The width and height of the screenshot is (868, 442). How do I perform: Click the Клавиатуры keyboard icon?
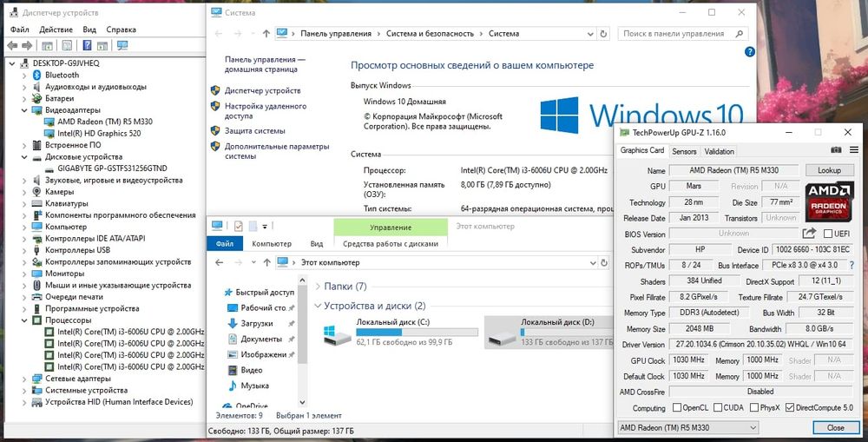click(x=37, y=203)
